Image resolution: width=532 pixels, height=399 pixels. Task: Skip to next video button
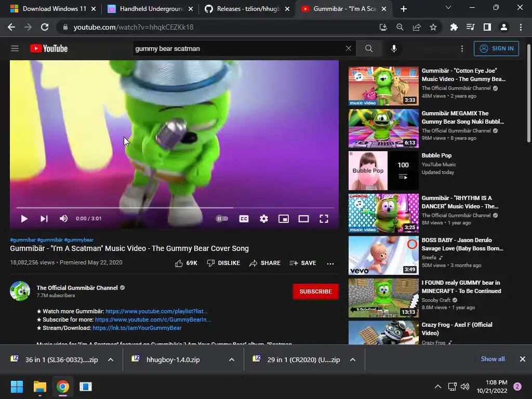click(x=44, y=219)
